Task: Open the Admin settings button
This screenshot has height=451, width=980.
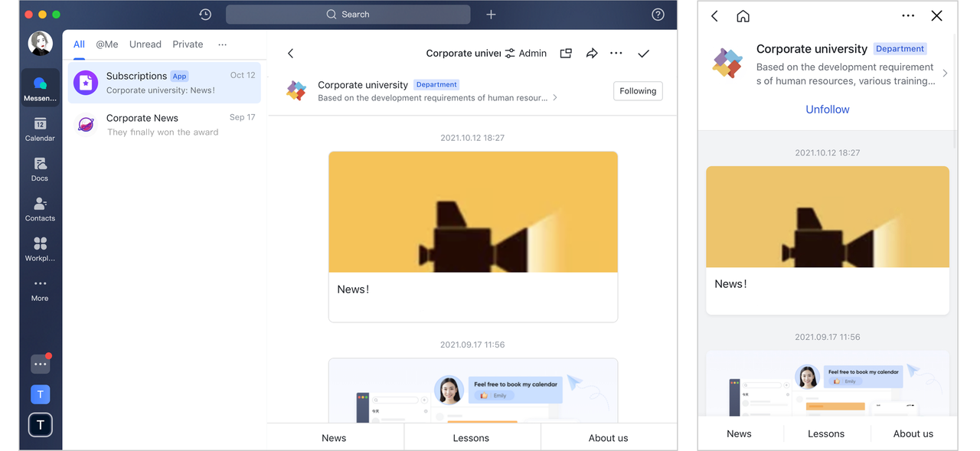Action: pos(525,54)
